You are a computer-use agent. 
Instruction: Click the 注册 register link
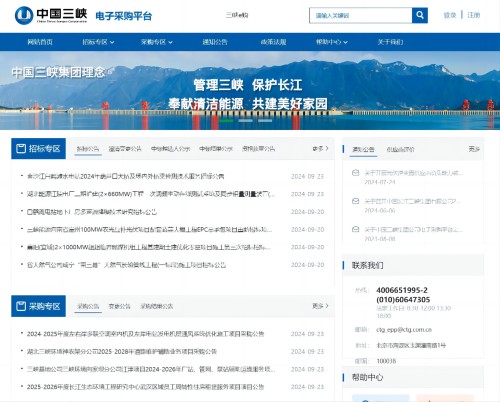click(473, 15)
